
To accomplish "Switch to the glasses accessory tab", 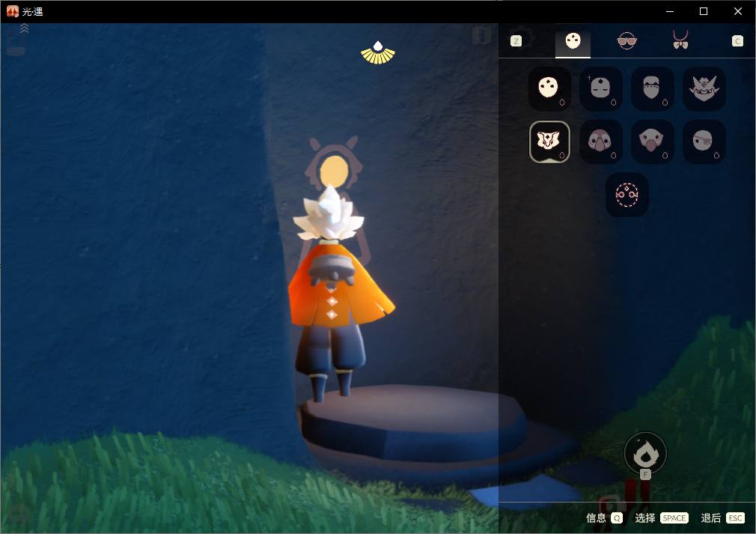I will 627,41.
